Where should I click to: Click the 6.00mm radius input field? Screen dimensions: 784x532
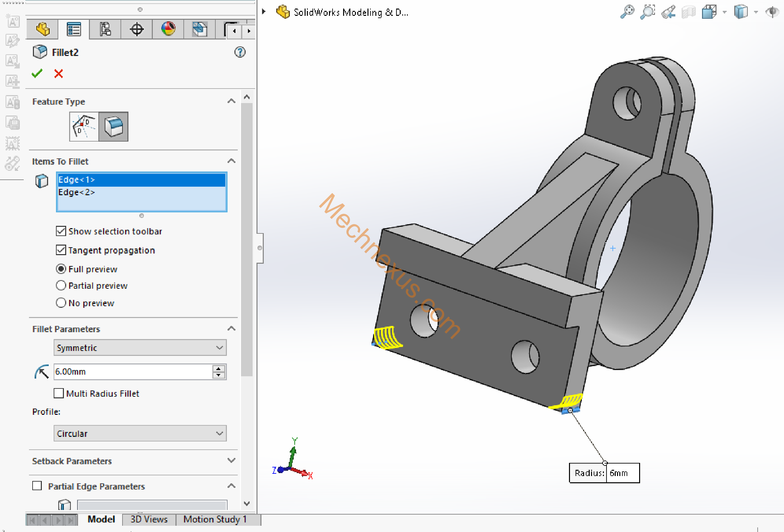pyautogui.click(x=132, y=371)
